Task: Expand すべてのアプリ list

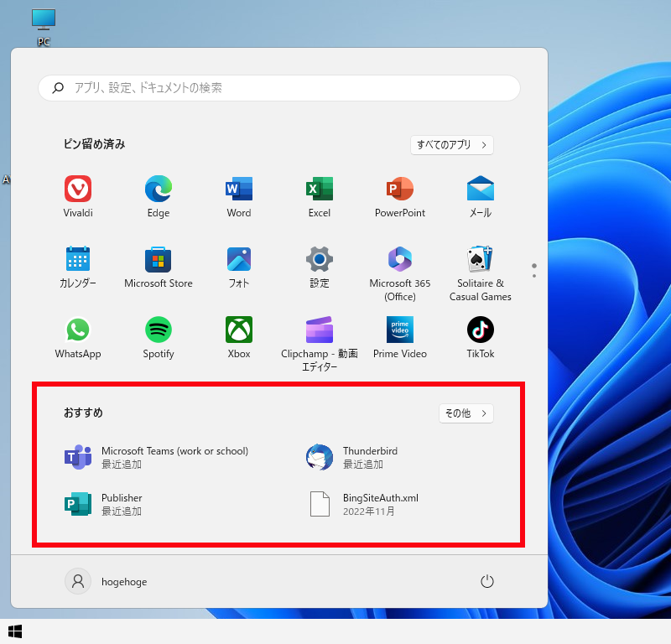Action: click(452, 145)
